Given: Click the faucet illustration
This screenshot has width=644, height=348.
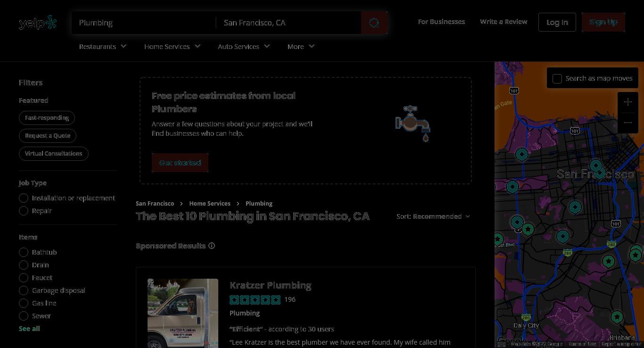Looking at the screenshot, I should coord(413,124).
